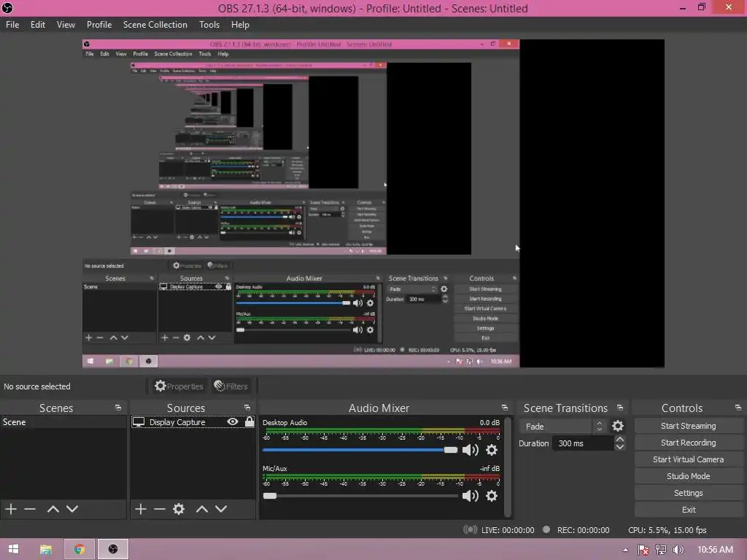Click the Duration 300 ms field
Image resolution: width=747 pixels, height=560 pixels.
tap(583, 443)
